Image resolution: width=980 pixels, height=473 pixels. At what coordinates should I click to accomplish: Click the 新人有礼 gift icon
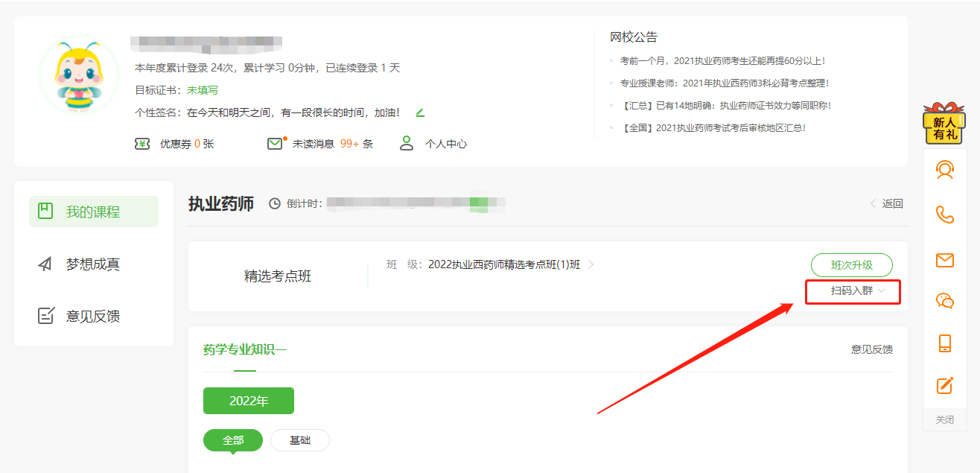click(944, 124)
